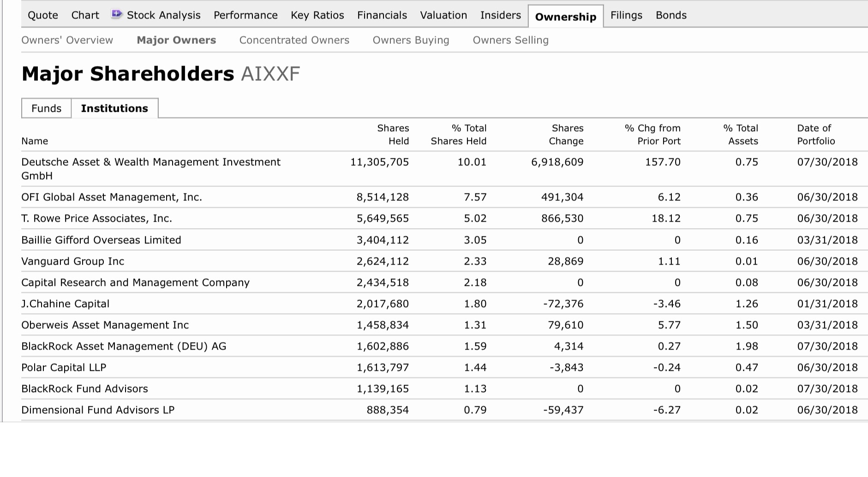Switch to the Chart tab
Screen dimensions: 868x477
point(85,15)
